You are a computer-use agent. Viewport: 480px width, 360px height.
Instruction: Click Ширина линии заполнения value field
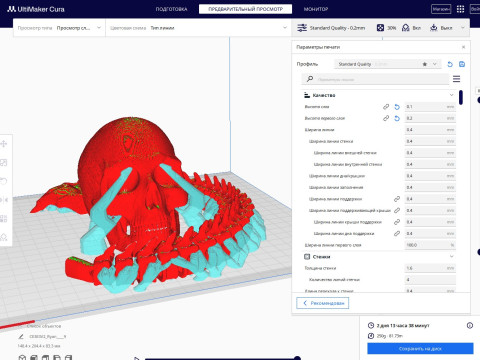[x=430, y=187]
